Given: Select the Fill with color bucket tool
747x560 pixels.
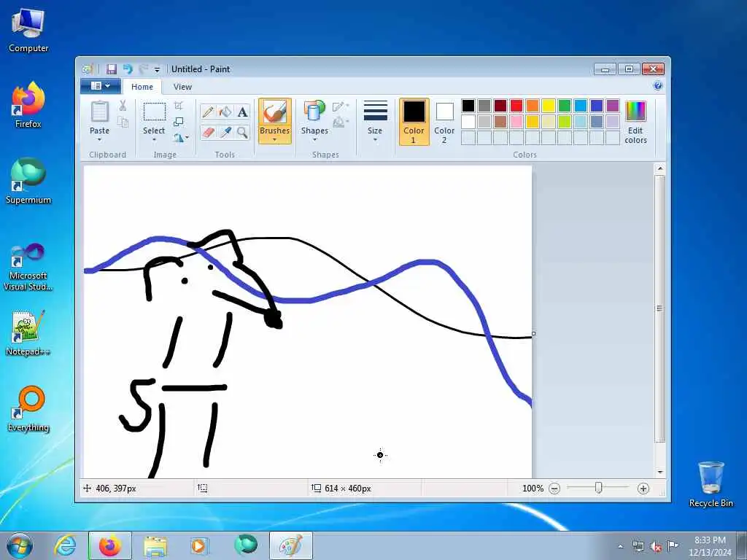Looking at the screenshot, I should pyautogui.click(x=225, y=112).
